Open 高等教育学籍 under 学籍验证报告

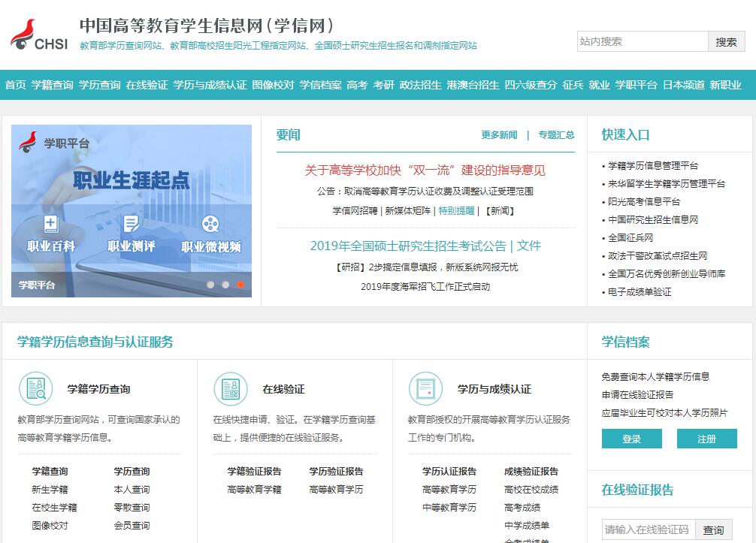click(254, 490)
